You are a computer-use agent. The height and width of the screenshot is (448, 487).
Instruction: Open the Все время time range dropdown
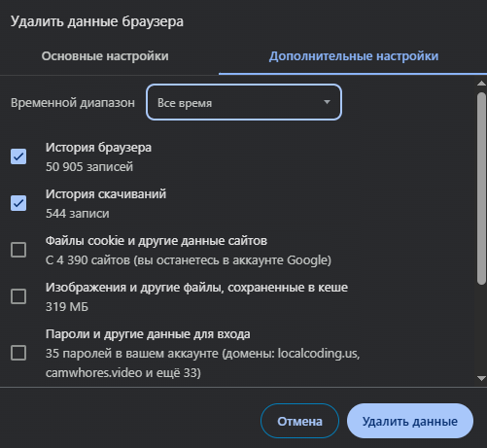click(244, 102)
